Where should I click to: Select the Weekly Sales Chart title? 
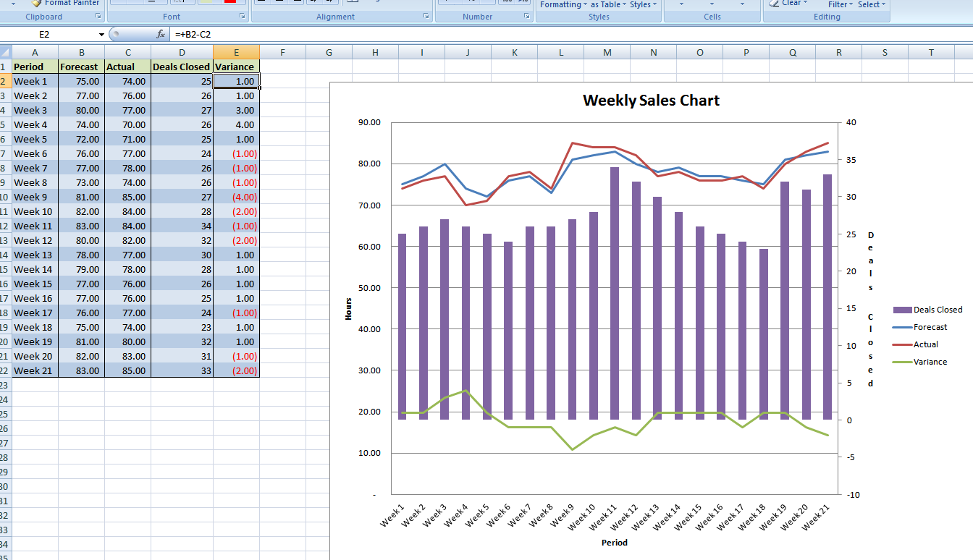point(651,101)
